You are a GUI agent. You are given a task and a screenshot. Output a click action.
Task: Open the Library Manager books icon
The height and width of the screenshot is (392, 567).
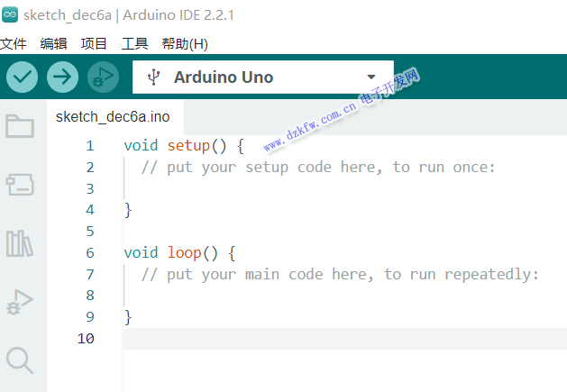[20, 243]
